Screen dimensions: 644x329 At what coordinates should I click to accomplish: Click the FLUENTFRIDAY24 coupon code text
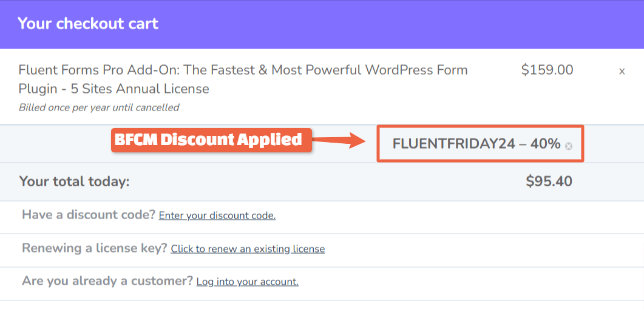453,144
